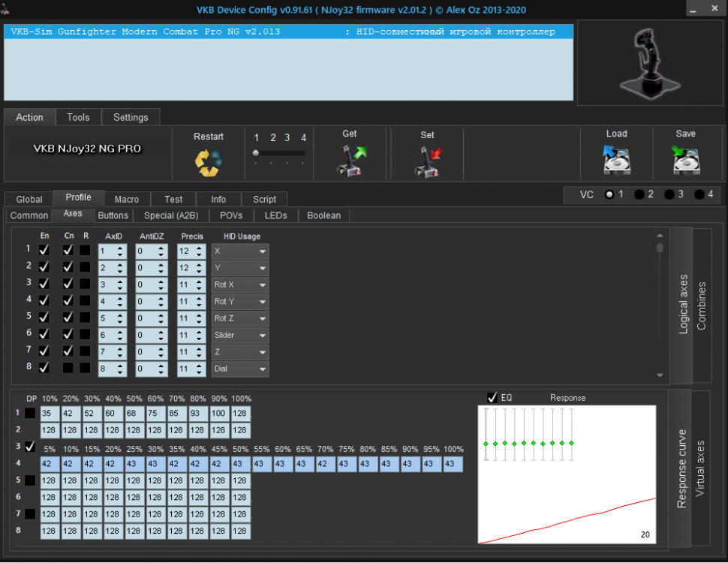Click the joystick device image
The height and width of the screenshot is (563, 728).
648,62
